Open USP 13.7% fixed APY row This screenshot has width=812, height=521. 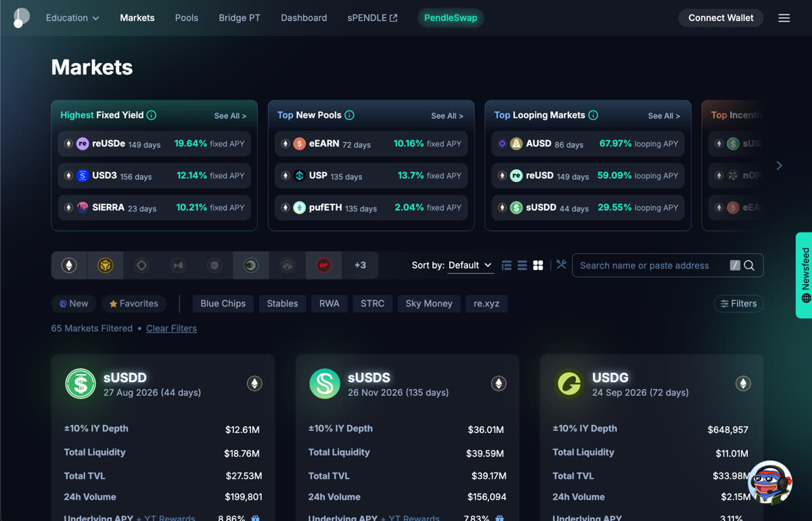coord(371,175)
